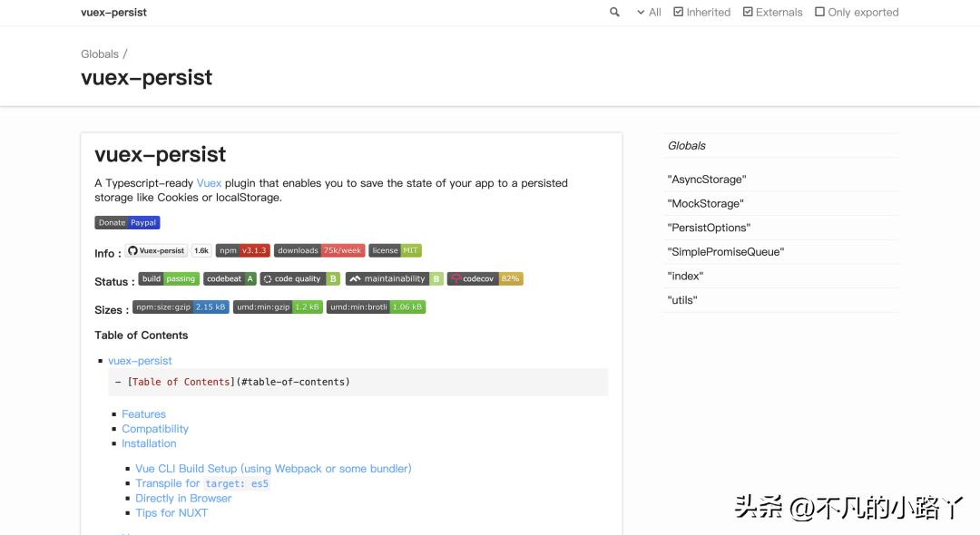Viewport: 980px width, 535px height.
Task: Open the code quality B badge
Action: (300, 279)
